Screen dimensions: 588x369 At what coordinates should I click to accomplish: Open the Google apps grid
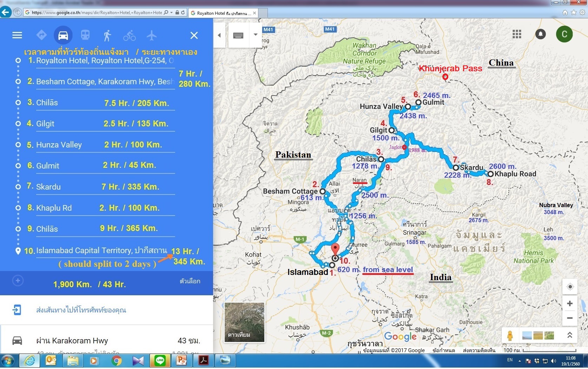[x=517, y=34]
